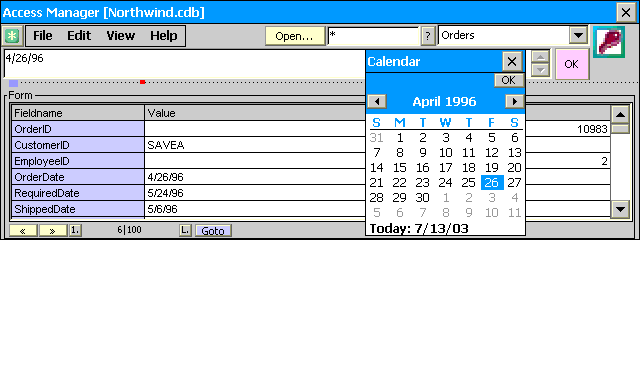
Task: Close the Access Manager window
Action: tap(626, 12)
